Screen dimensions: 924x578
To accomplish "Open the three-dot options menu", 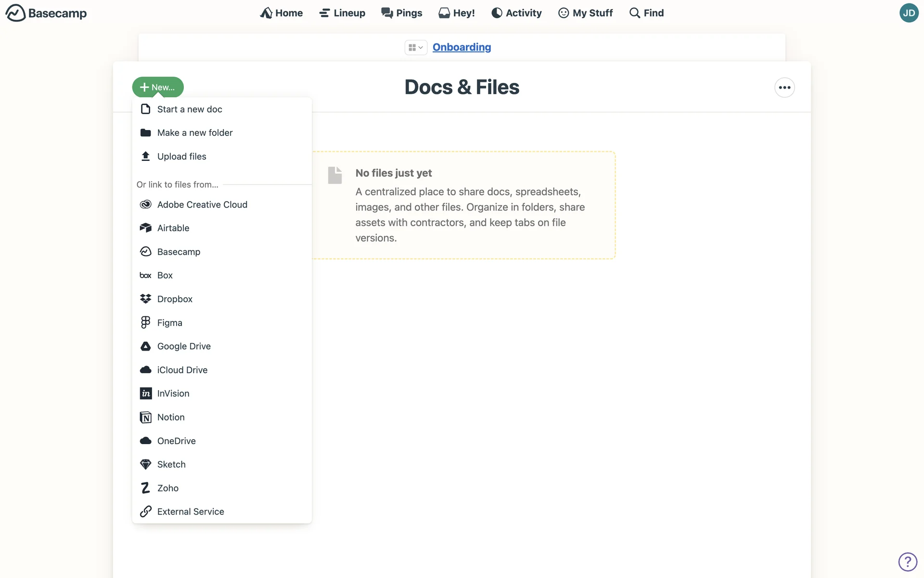I will click(784, 88).
